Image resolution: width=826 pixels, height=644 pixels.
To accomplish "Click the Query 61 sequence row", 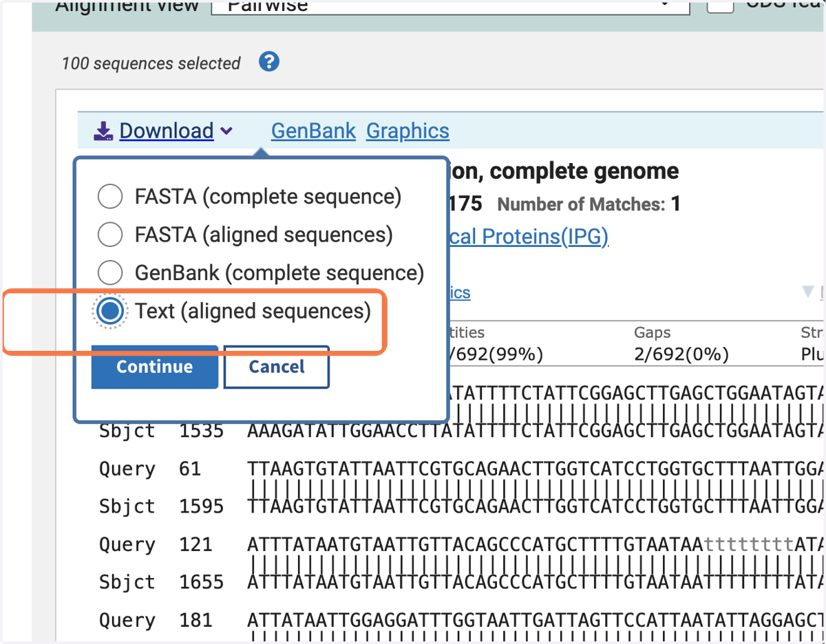I will pos(461,469).
